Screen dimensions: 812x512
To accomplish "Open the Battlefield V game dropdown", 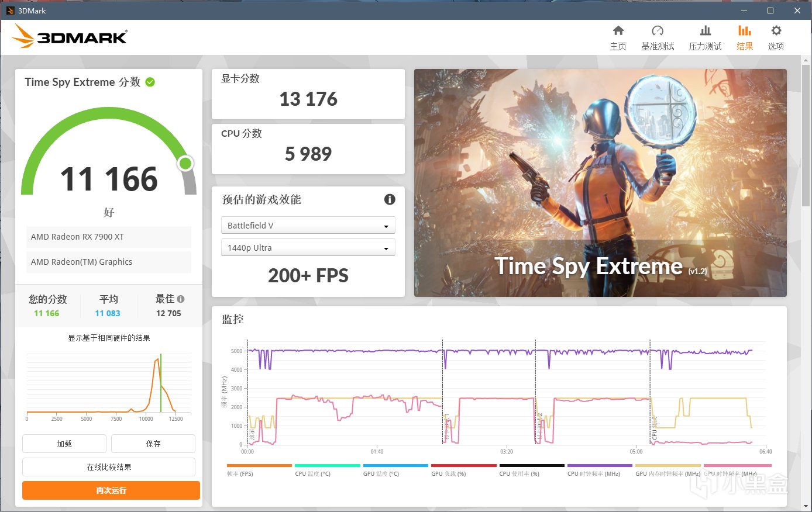I will pyautogui.click(x=308, y=225).
